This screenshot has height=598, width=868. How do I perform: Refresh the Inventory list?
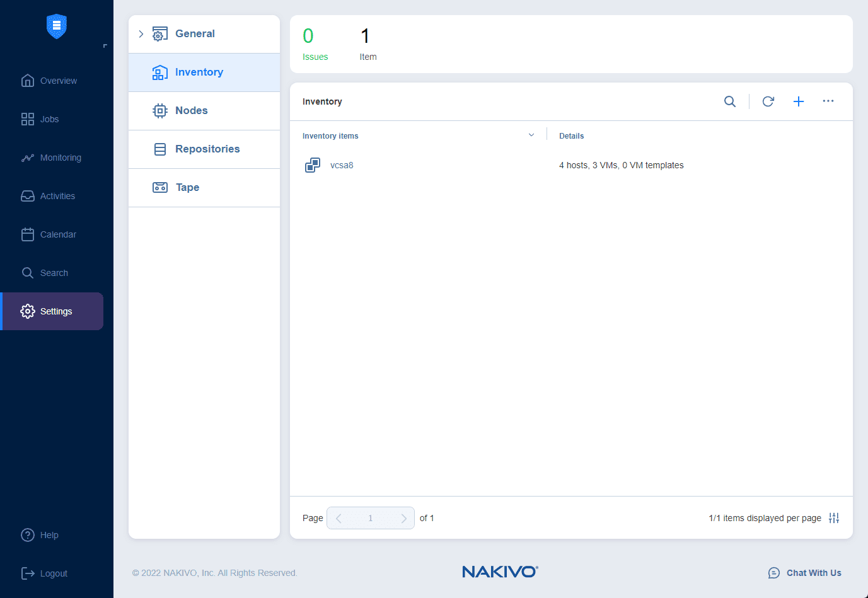coord(768,101)
